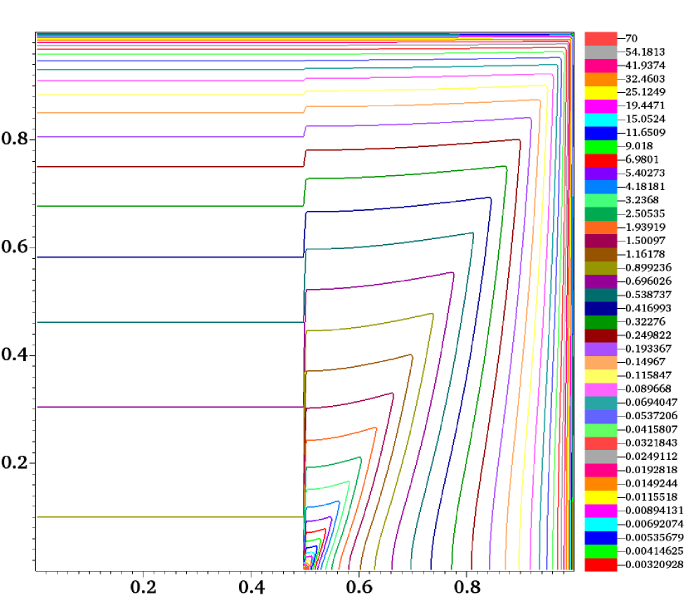Click the cyan swatch beside 15.0524
The image size is (689, 616).
point(601,120)
